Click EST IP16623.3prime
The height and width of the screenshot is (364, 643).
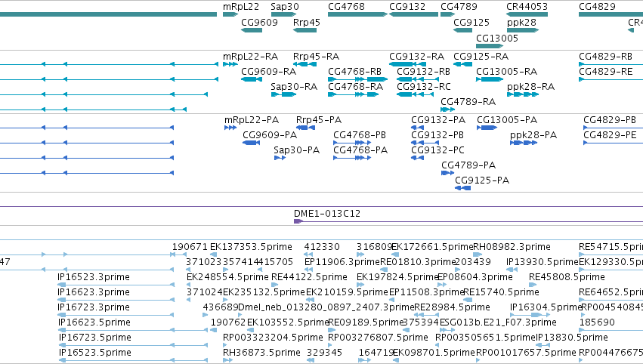tap(94, 292)
